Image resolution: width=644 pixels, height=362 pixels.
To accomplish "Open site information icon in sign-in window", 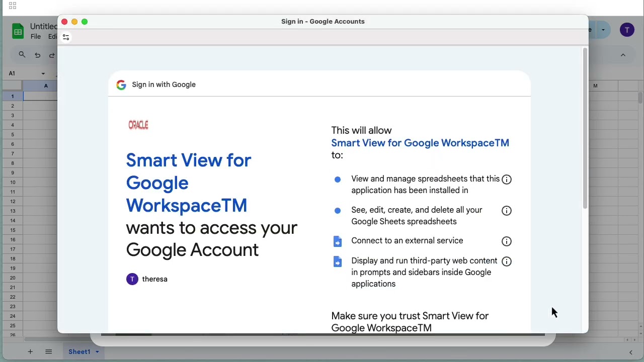I will pos(66,37).
